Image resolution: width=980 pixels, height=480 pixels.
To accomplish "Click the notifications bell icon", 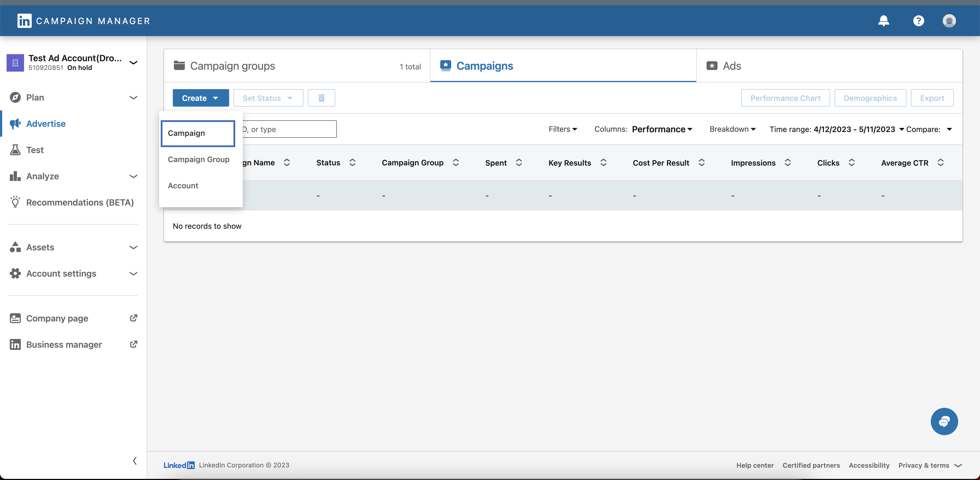I will 883,21.
